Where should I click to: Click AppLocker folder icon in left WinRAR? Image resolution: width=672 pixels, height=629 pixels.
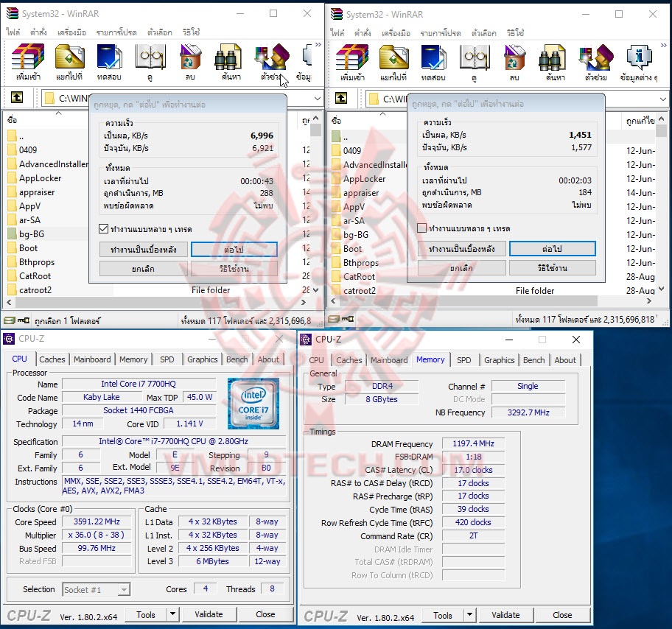[x=12, y=178]
